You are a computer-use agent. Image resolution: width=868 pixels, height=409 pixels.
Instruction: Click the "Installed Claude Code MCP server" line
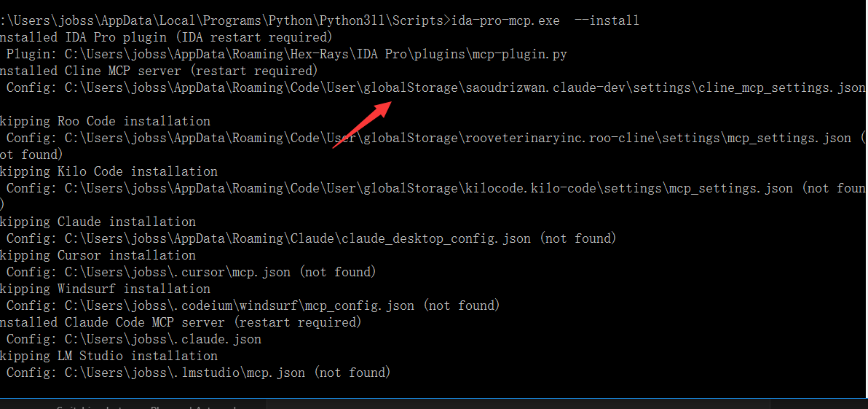tap(181, 322)
